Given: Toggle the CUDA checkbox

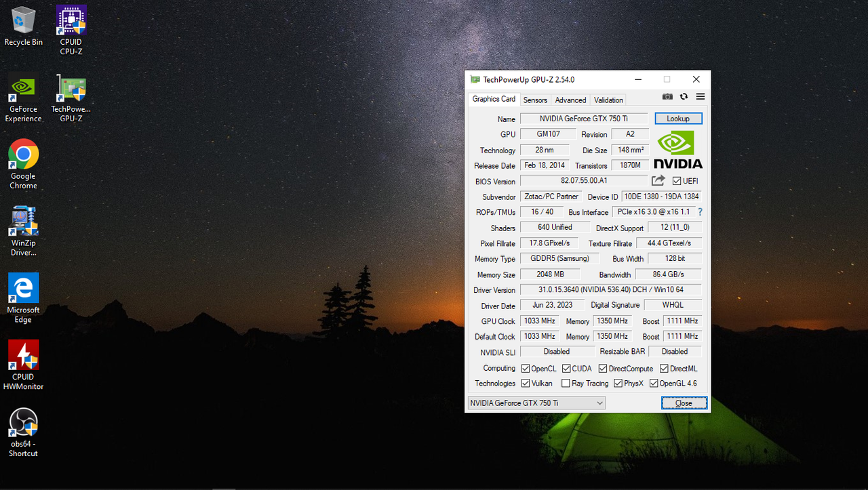Looking at the screenshot, I should click(x=566, y=369).
